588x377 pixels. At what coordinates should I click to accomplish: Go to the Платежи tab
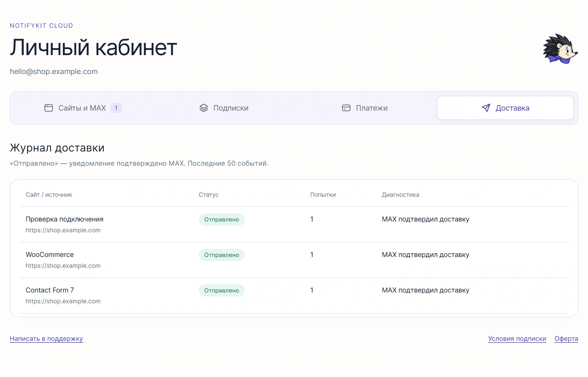tap(365, 108)
